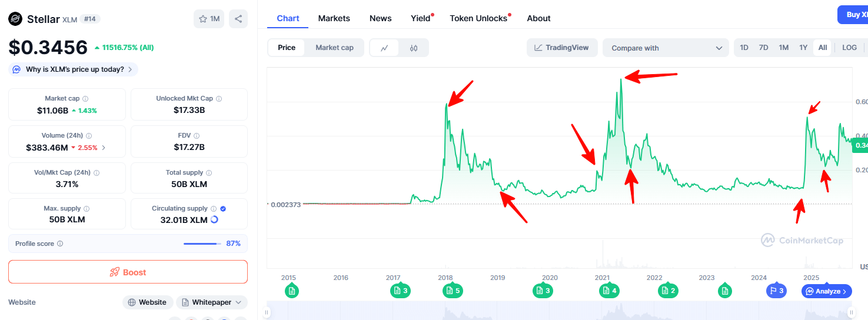The image size is (868, 320).
Task: Click the share icon next to Stellar
Action: click(x=238, y=19)
